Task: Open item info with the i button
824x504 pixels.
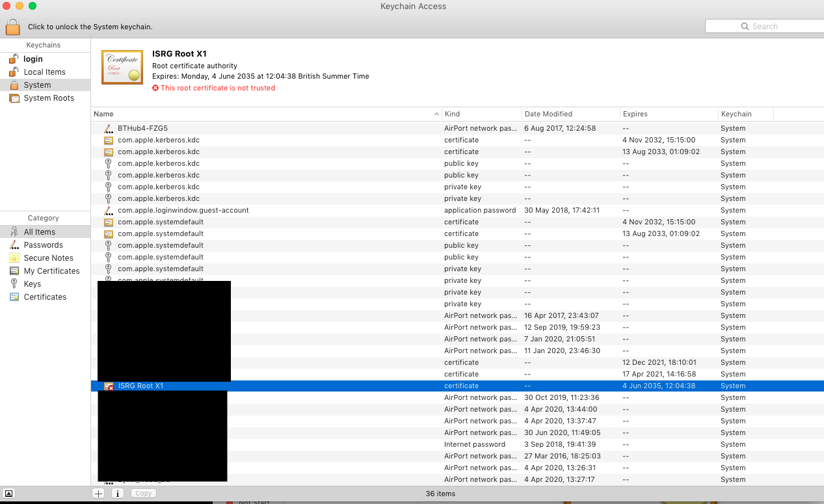Action: tap(118, 494)
